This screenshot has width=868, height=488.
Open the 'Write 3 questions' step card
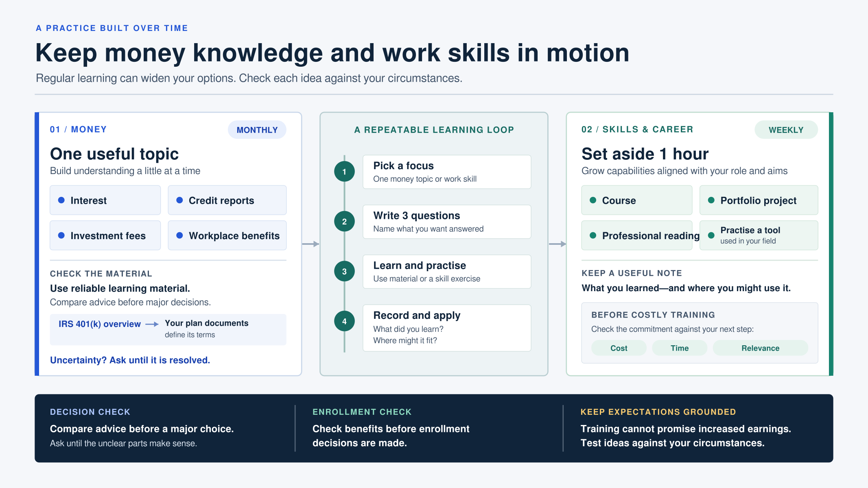click(x=447, y=222)
